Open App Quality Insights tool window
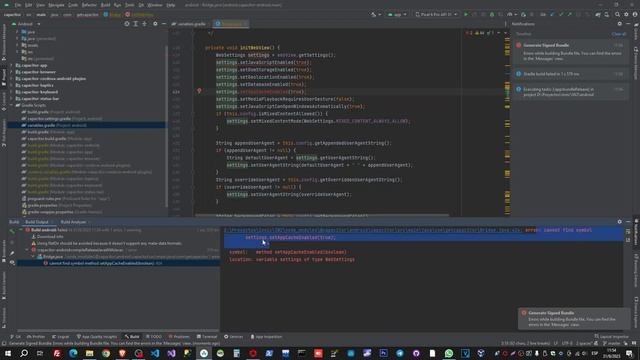Viewport: 640px width, 360px height. (97, 337)
